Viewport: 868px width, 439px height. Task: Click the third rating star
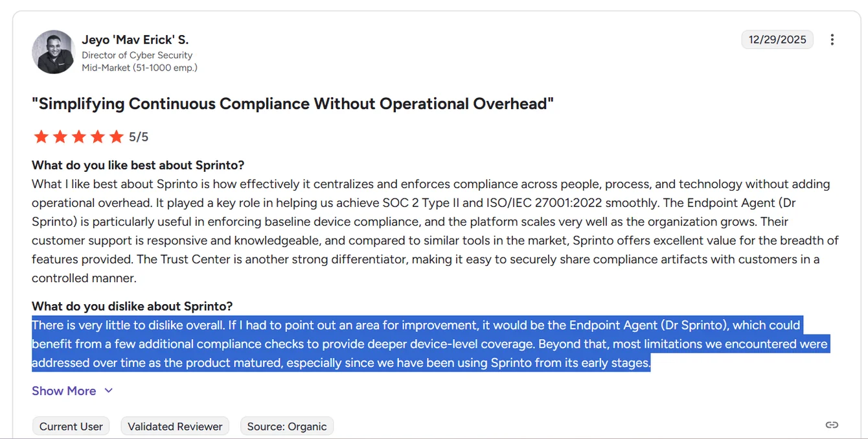(x=78, y=137)
